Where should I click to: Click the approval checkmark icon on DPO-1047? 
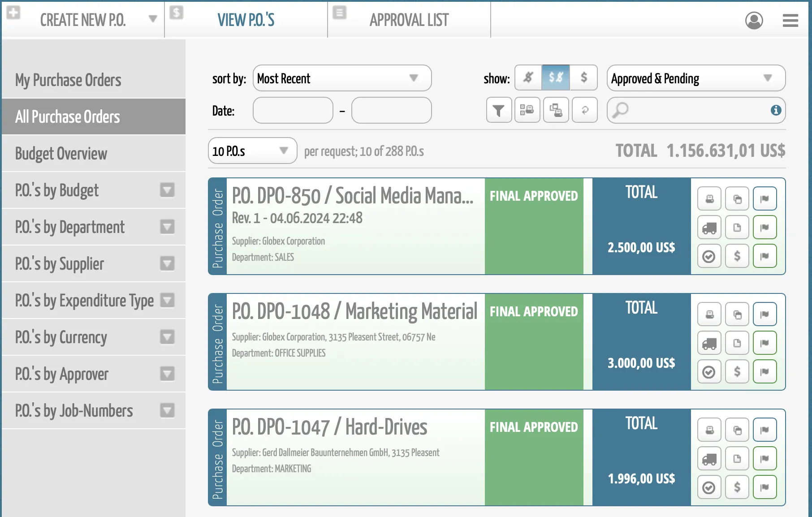pyautogui.click(x=708, y=487)
